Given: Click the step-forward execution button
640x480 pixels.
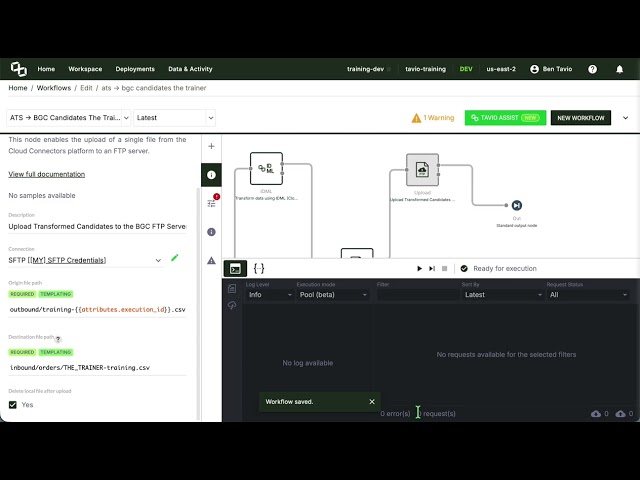Looking at the screenshot, I should tap(432, 269).
